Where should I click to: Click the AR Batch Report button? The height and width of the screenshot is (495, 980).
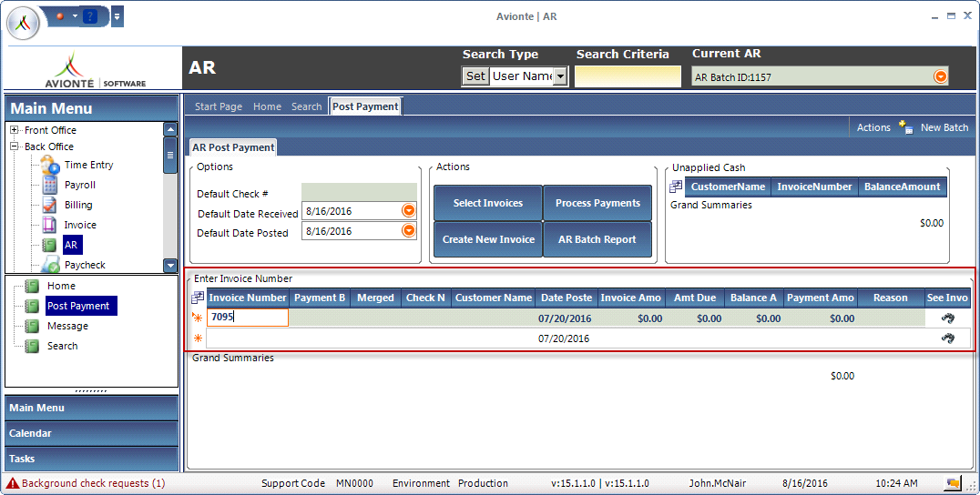pos(597,239)
